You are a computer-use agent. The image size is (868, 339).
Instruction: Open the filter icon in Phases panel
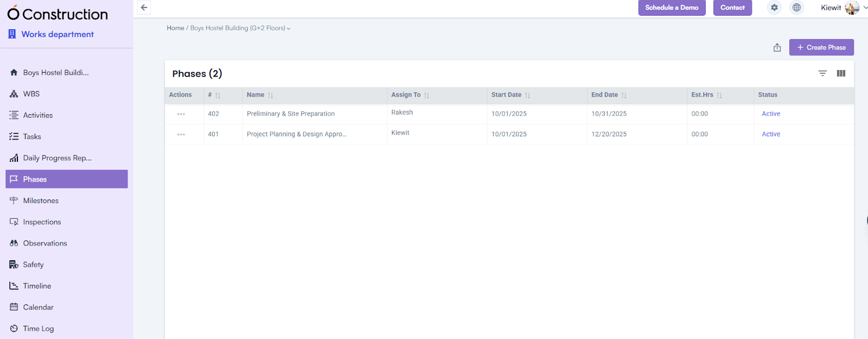tap(822, 73)
